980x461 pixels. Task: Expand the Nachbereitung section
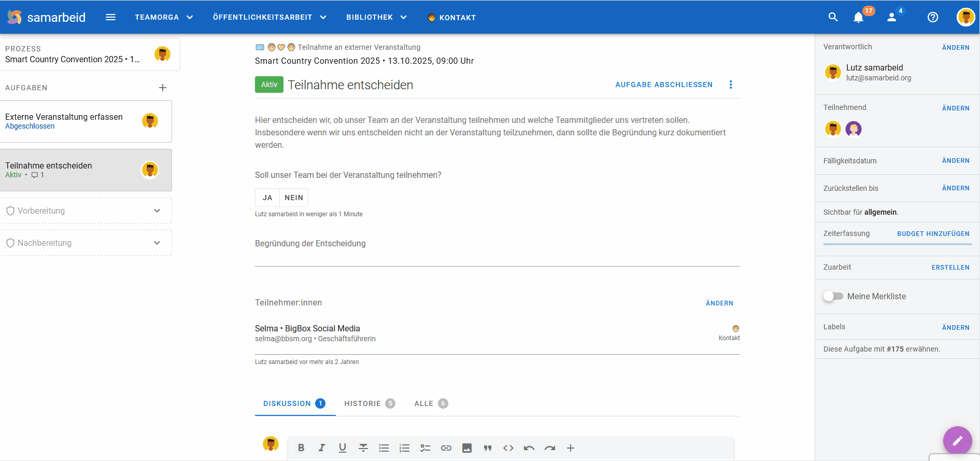tap(157, 243)
